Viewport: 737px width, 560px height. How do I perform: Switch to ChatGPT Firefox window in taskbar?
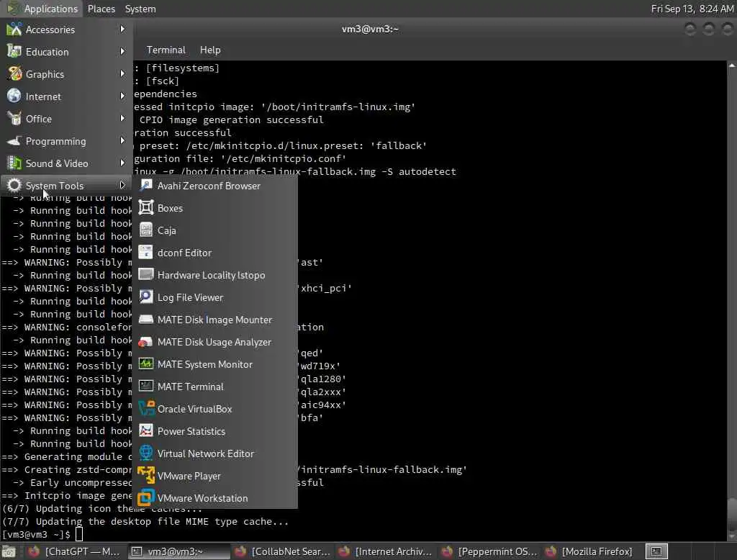(x=74, y=551)
